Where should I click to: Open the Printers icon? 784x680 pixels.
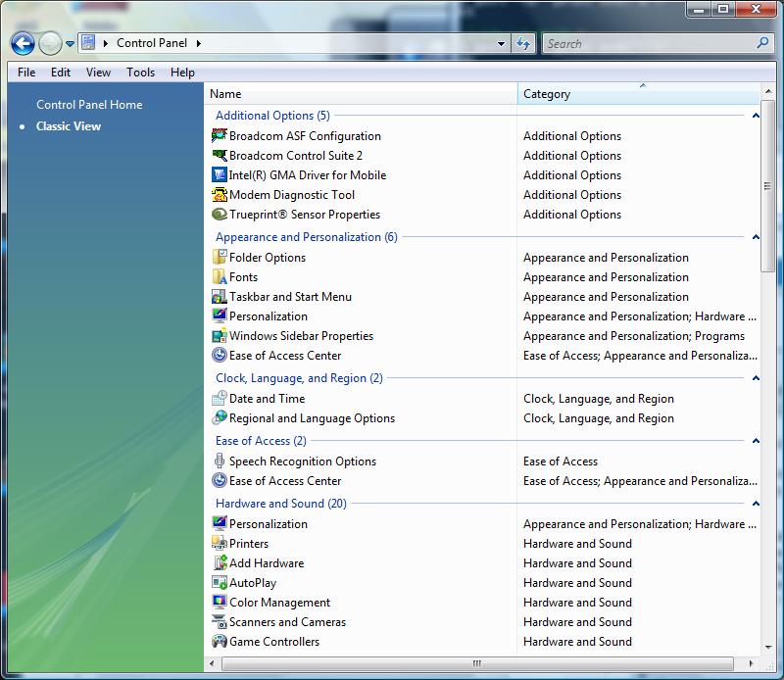tap(219, 543)
